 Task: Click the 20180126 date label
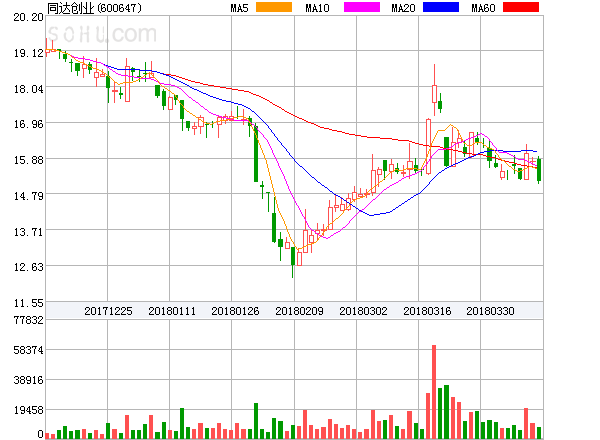click(235, 311)
